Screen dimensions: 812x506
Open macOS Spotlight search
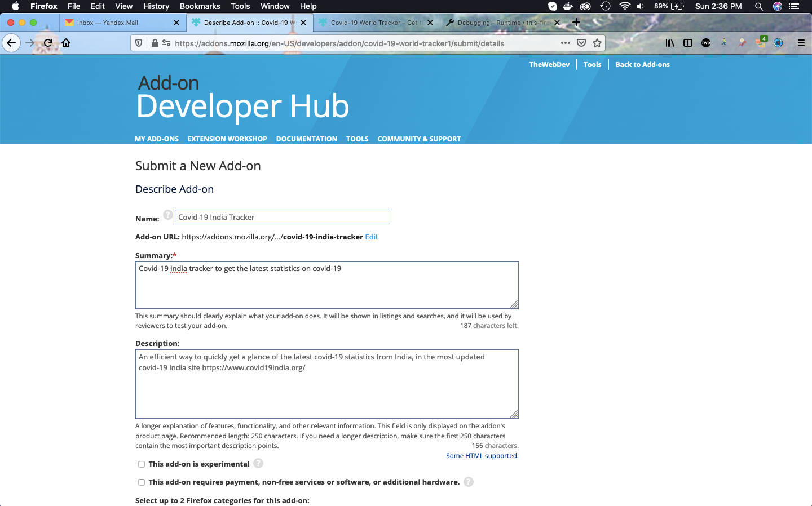click(x=759, y=6)
